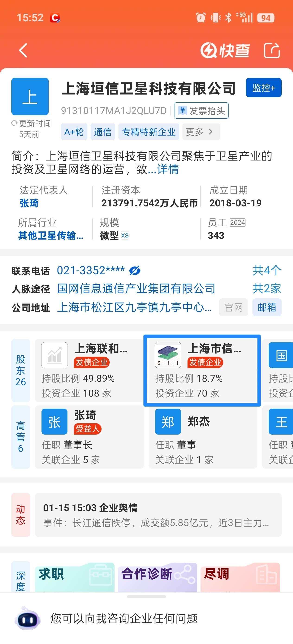The width and height of the screenshot is (293, 644).
Task: Tap the vibrate mode status icon
Action: coord(215,18)
